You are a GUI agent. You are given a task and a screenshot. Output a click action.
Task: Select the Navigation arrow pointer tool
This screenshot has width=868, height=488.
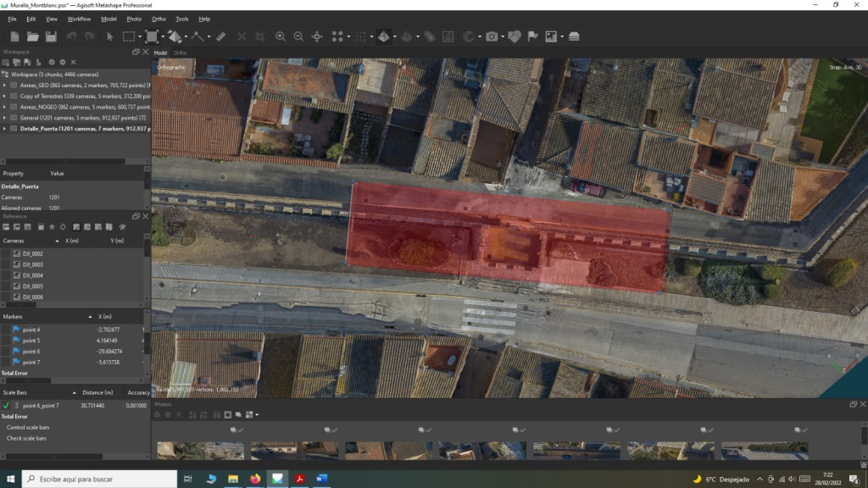click(109, 36)
